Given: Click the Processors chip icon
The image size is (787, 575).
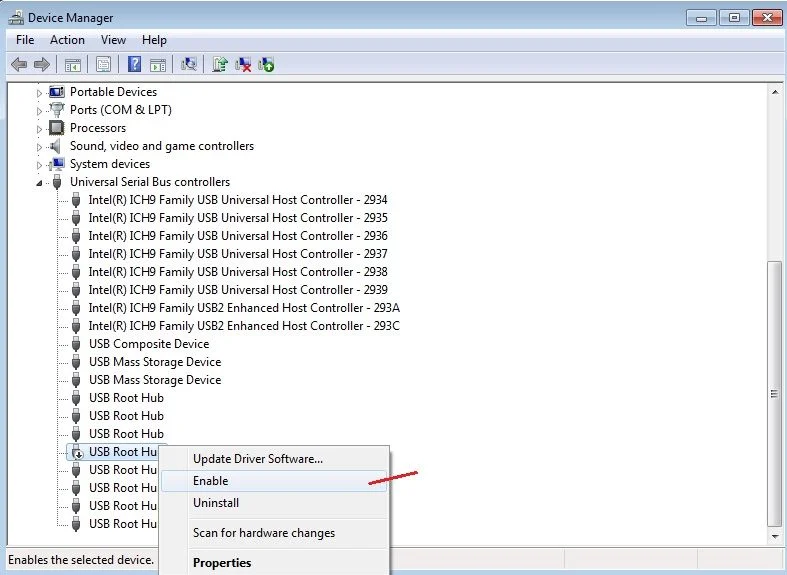Looking at the screenshot, I should click(56, 128).
